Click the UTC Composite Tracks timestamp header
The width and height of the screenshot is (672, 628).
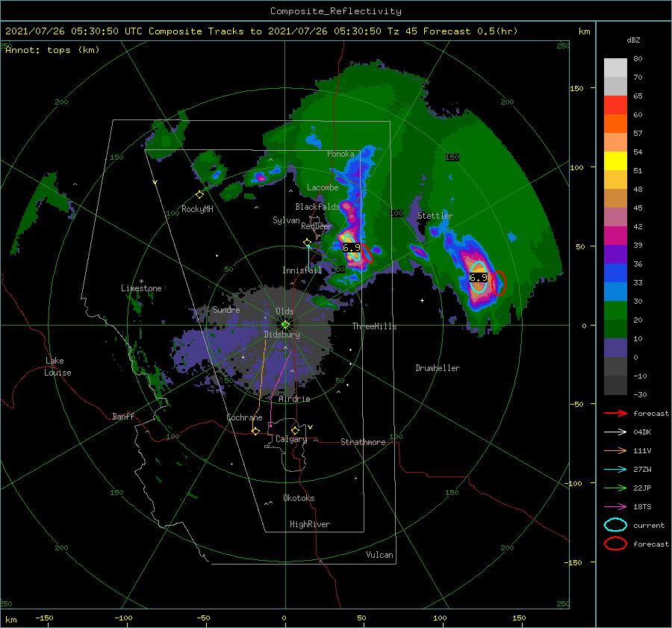pos(261,31)
